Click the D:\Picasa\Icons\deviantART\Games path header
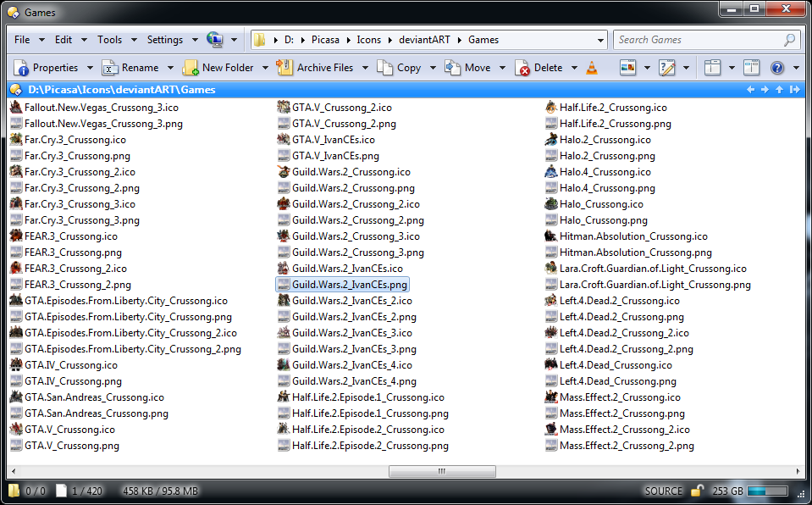 point(122,90)
